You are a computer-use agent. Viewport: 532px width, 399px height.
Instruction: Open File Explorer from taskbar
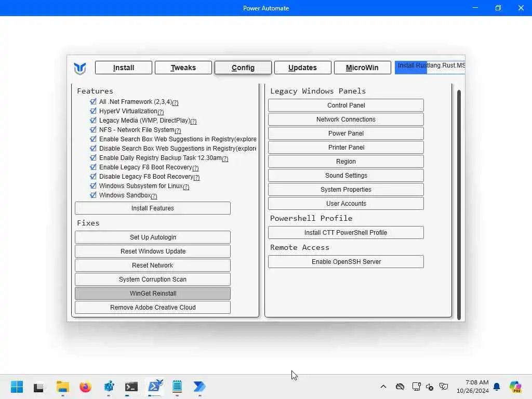click(x=63, y=387)
